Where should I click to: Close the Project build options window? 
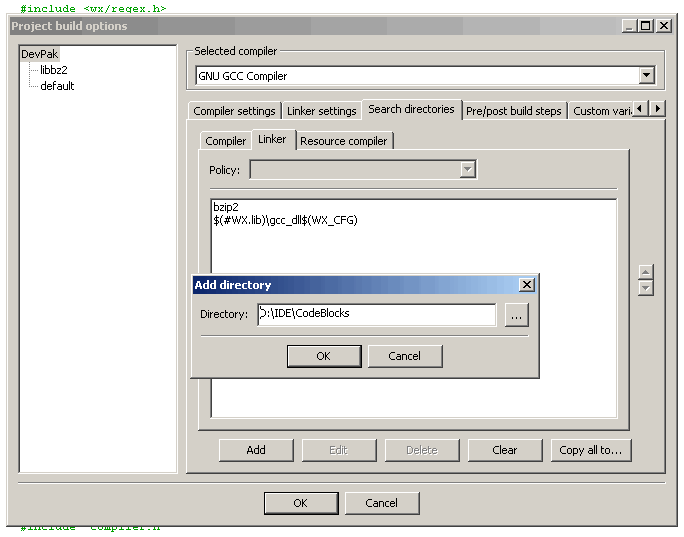(663, 26)
